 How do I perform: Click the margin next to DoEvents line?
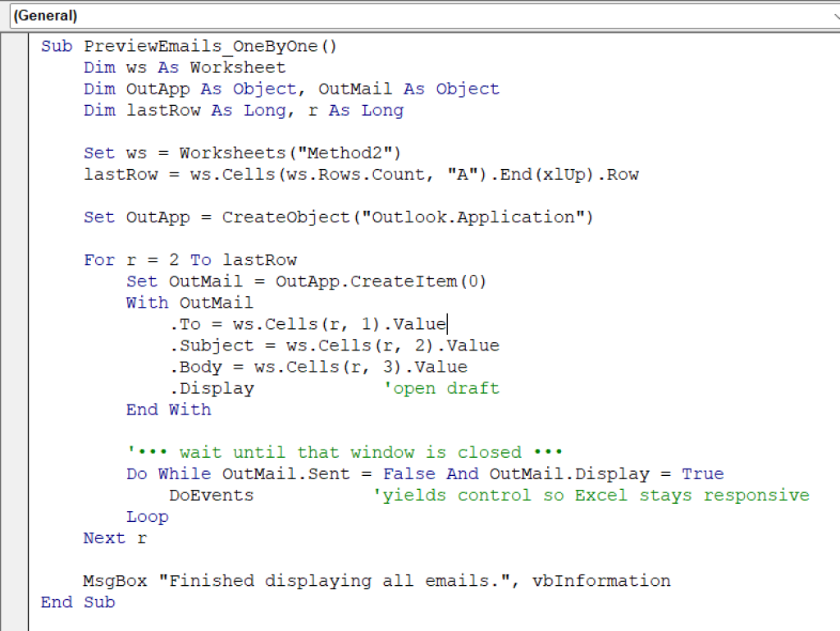click(x=16, y=495)
